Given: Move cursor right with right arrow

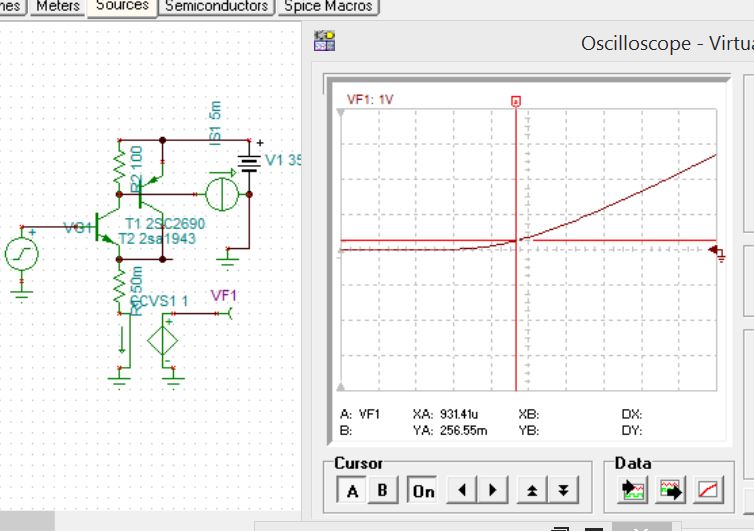Looking at the screenshot, I should tap(493, 490).
